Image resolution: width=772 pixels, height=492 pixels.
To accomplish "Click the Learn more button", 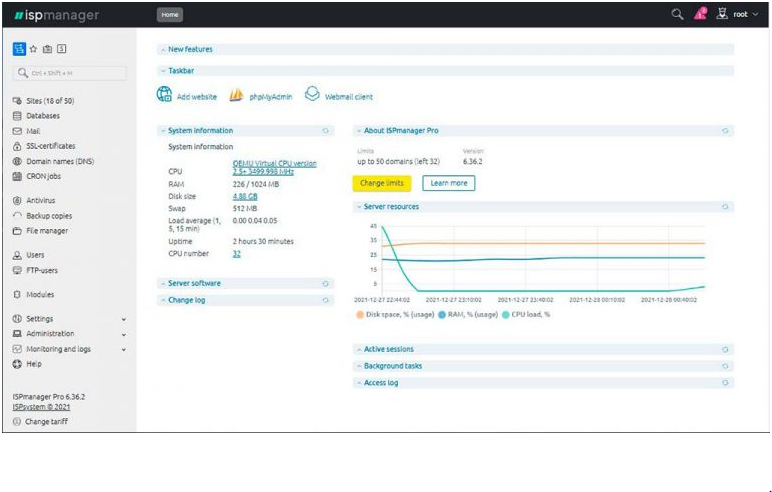I will click(x=449, y=183).
